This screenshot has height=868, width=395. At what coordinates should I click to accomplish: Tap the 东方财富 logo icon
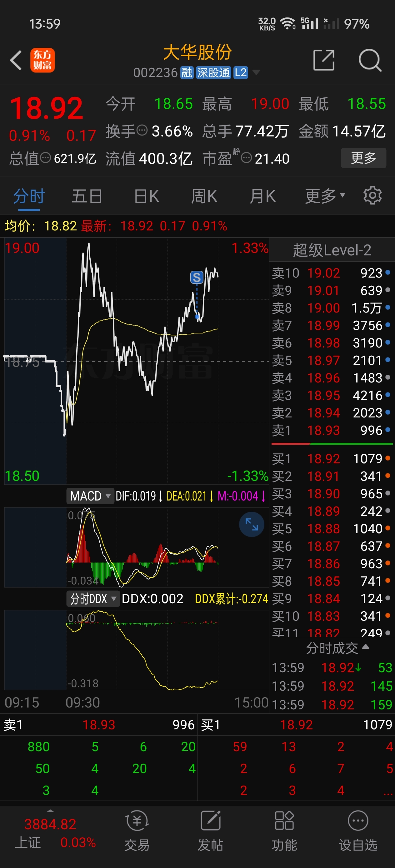click(x=42, y=60)
